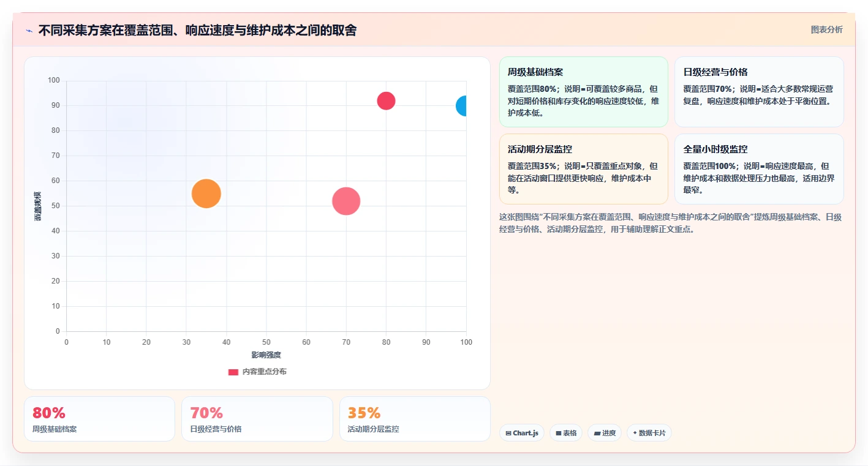Select the 35% 活动期分层监控 stat card

click(415, 419)
